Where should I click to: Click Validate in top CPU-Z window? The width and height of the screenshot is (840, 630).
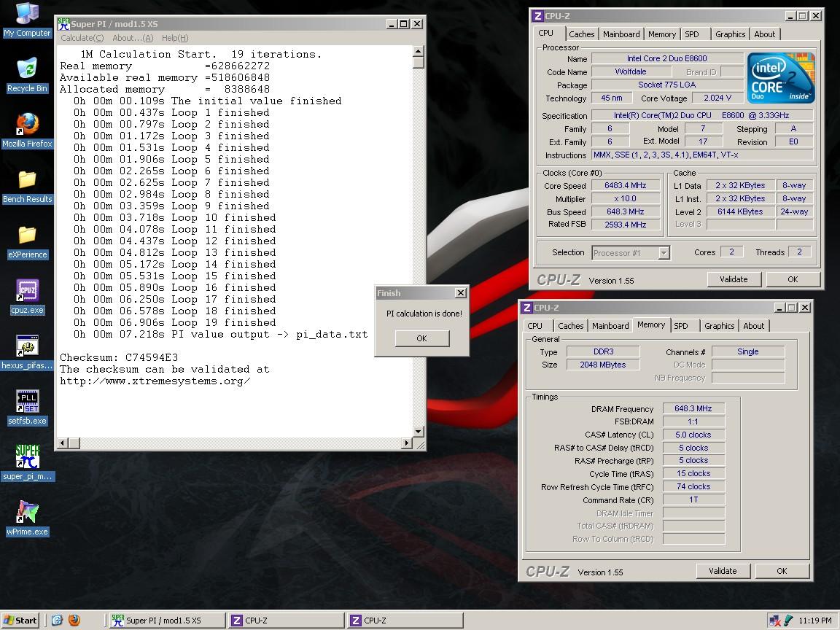coord(734,279)
